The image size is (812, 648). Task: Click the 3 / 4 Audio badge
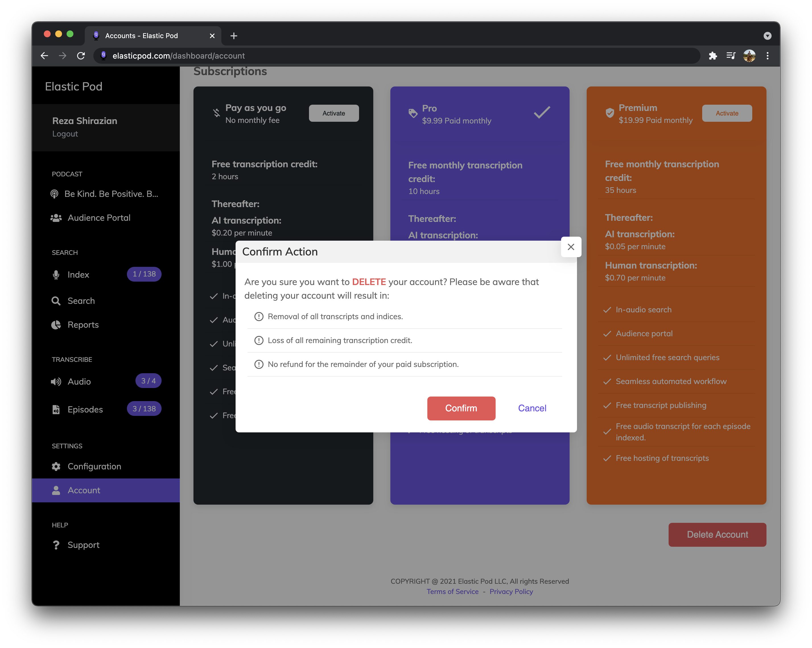pyautogui.click(x=148, y=381)
